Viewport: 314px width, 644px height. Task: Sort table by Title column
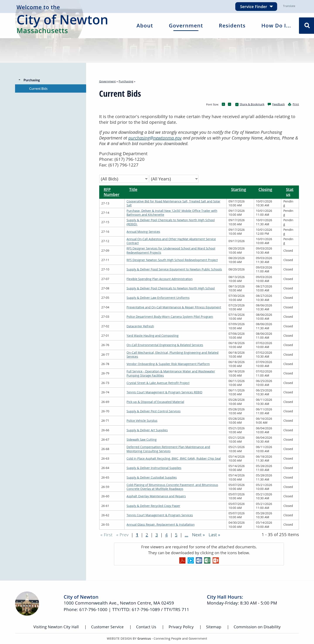[x=133, y=190]
